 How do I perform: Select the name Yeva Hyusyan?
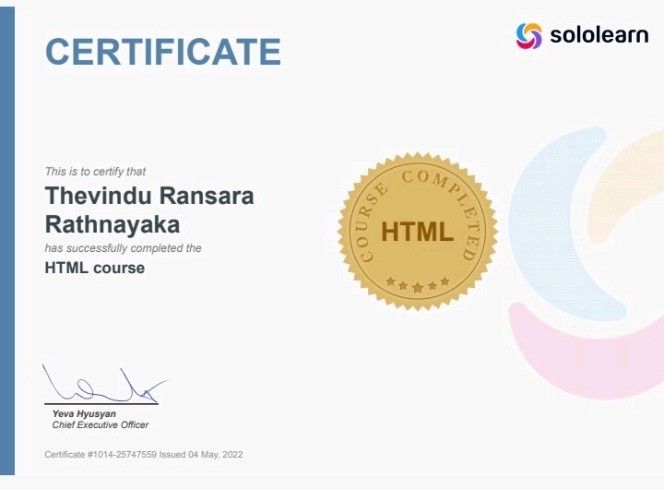pyautogui.click(x=83, y=414)
